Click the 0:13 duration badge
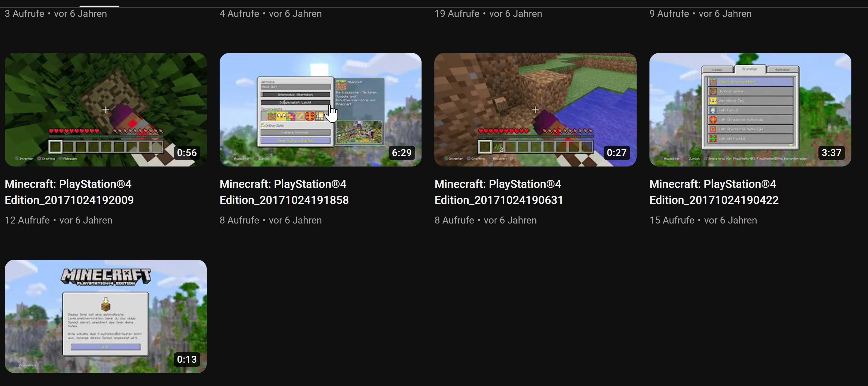Screen dimensions: 868x386 tap(187, 359)
